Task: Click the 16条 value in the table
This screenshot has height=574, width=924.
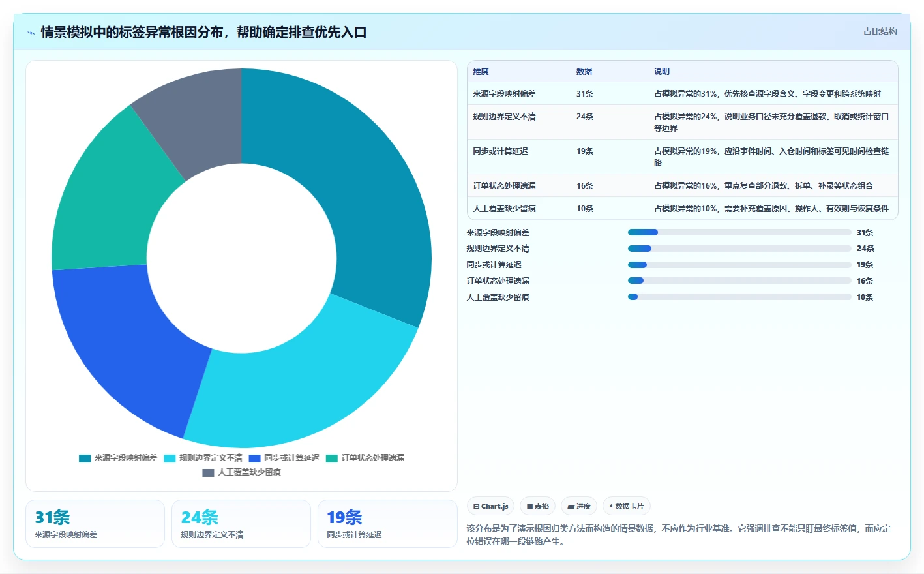Action: coord(585,186)
